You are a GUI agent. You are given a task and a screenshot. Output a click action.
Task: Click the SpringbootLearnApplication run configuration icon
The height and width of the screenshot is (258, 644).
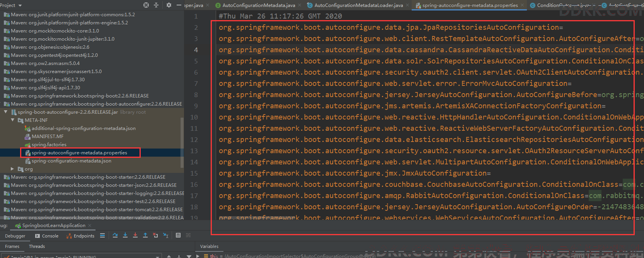pos(18,226)
